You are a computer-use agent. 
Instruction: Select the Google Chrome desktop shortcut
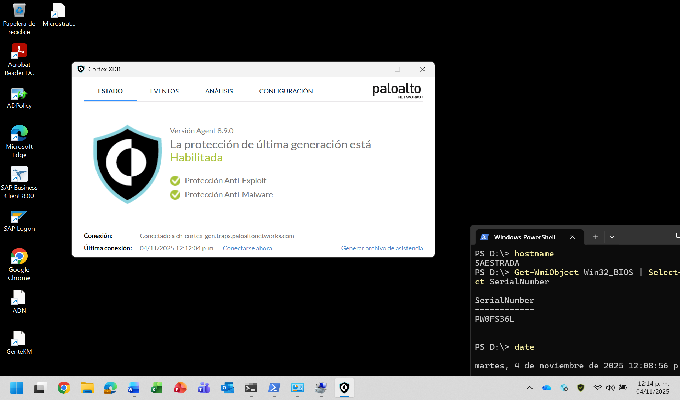[x=19, y=265]
